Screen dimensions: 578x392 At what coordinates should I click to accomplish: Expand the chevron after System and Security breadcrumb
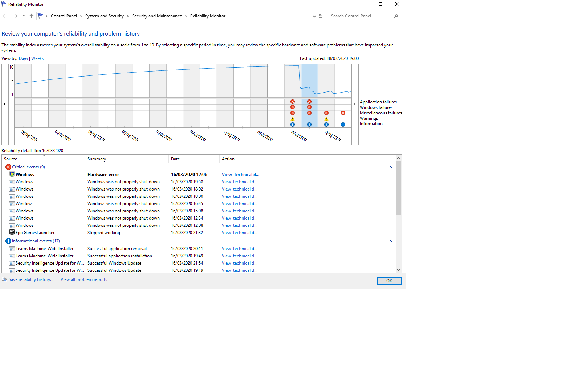[x=128, y=16]
